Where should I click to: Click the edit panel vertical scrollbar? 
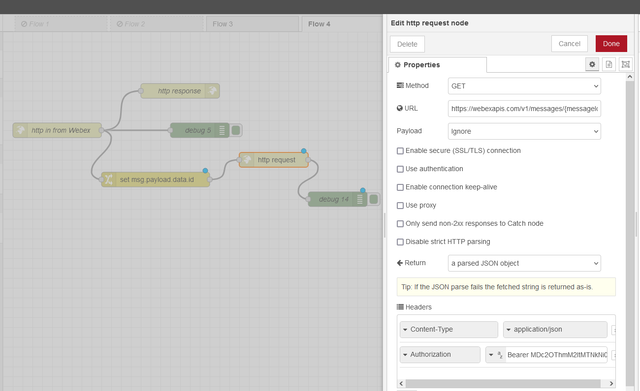click(x=630, y=233)
